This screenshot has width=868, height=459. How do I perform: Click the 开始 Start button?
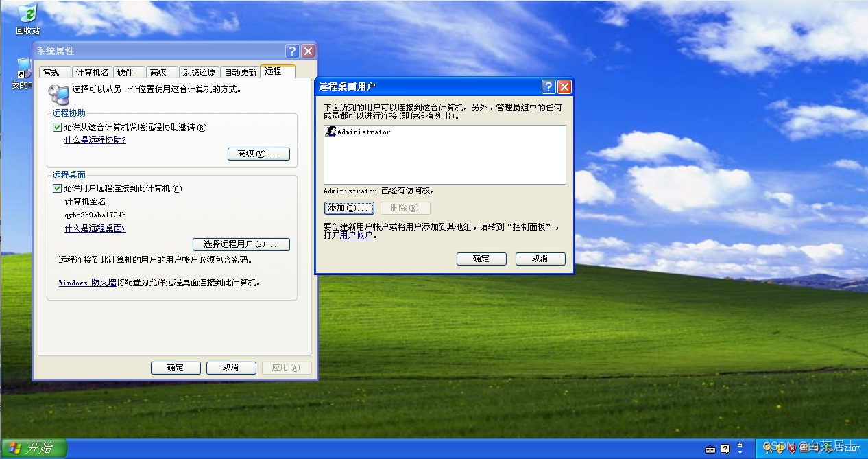pyautogui.click(x=34, y=449)
